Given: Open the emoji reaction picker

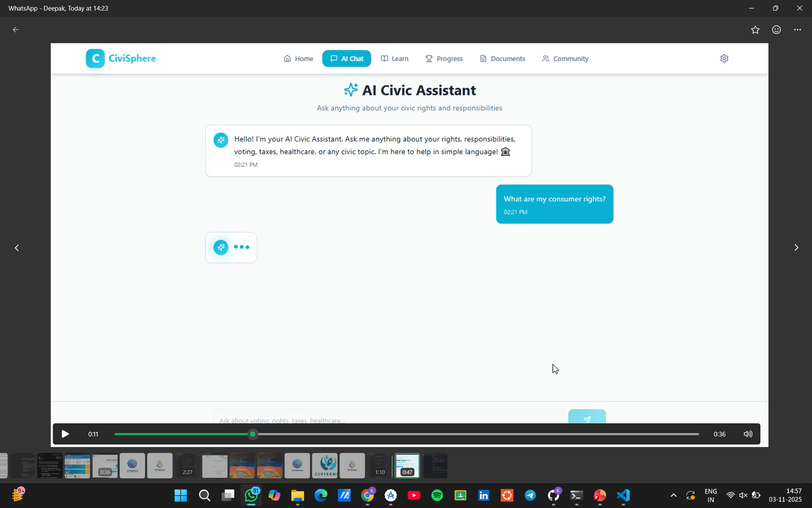Looking at the screenshot, I should tap(776, 30).
